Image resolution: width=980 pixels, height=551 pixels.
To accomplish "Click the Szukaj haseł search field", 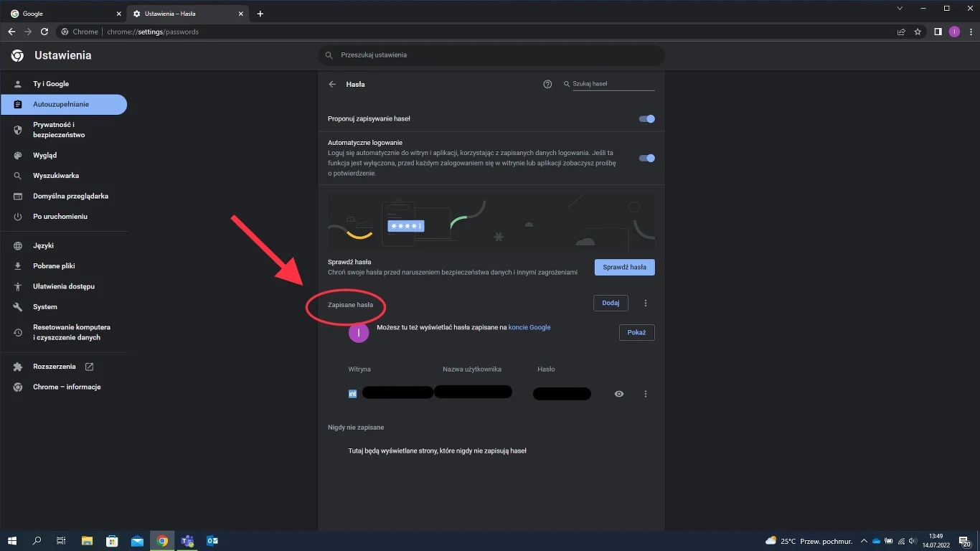I will point(613,84).
